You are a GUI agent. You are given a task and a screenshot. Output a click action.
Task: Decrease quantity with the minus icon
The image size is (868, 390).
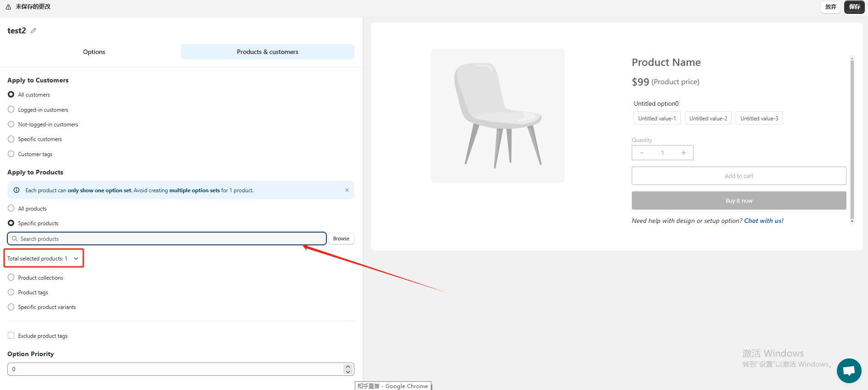click(x=642, y=153)
